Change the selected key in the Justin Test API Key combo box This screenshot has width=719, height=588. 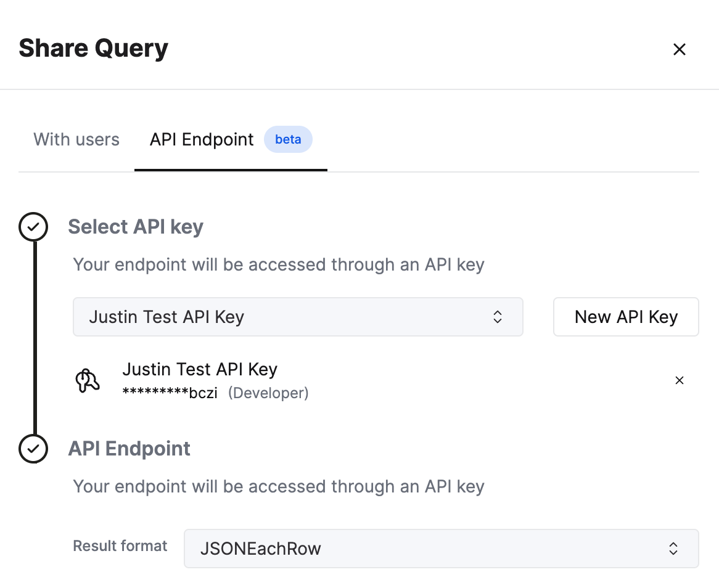(x=298, y=317)
